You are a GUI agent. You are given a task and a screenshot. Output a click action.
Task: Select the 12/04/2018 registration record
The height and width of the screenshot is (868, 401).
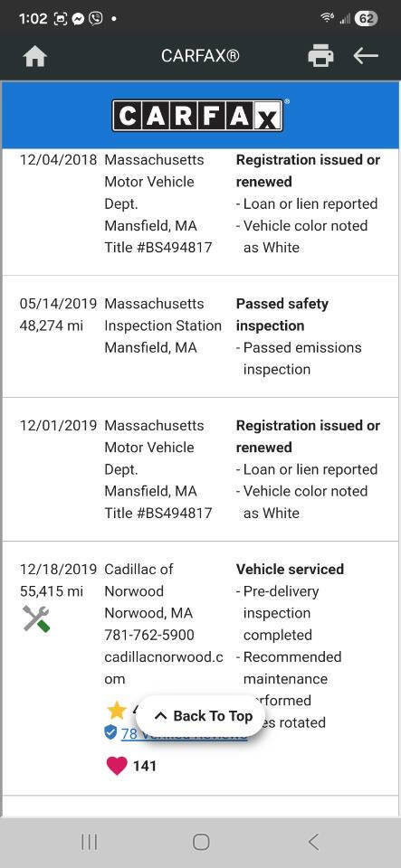click(201, 203)
